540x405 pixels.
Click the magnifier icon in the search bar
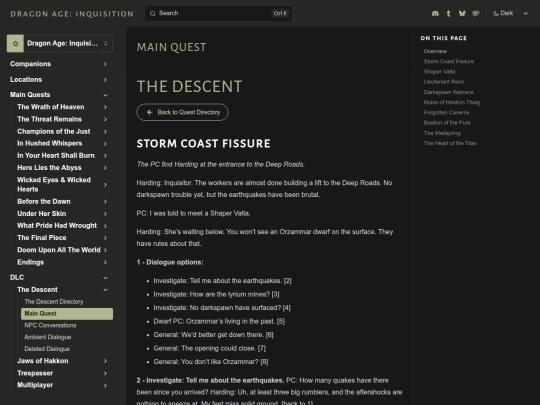click(153, 13)
